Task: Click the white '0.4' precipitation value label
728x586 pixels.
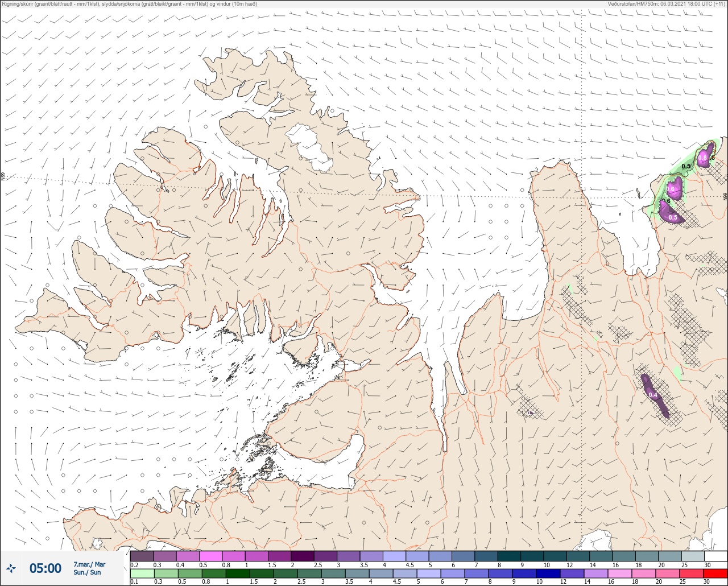Action: [x=653, y=395]
